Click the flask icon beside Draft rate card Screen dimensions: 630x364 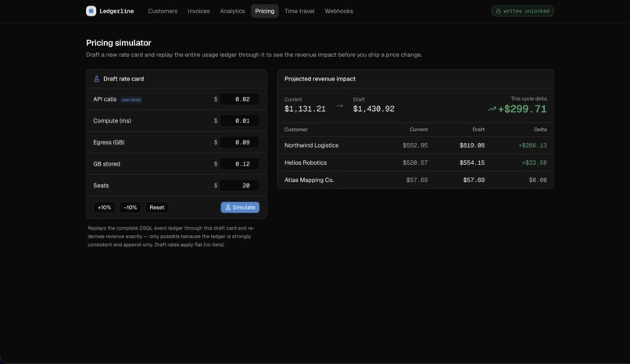pos(96,79)
